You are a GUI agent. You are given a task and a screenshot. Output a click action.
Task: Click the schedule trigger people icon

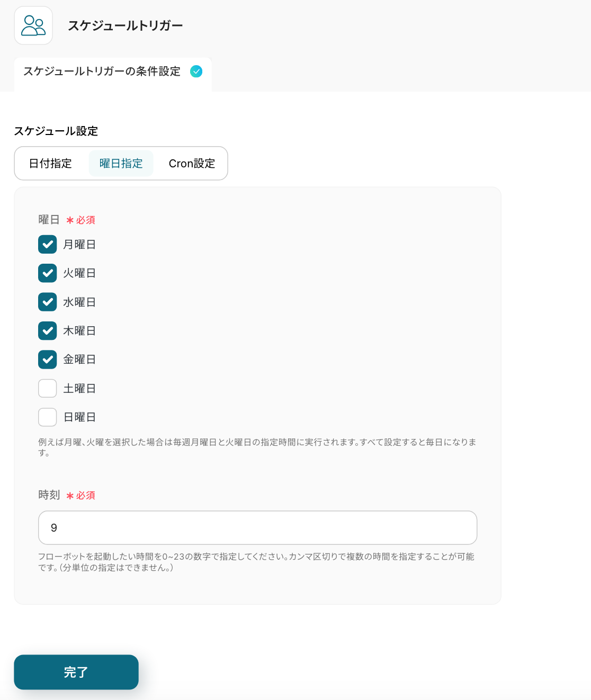[x=33, y=25]
